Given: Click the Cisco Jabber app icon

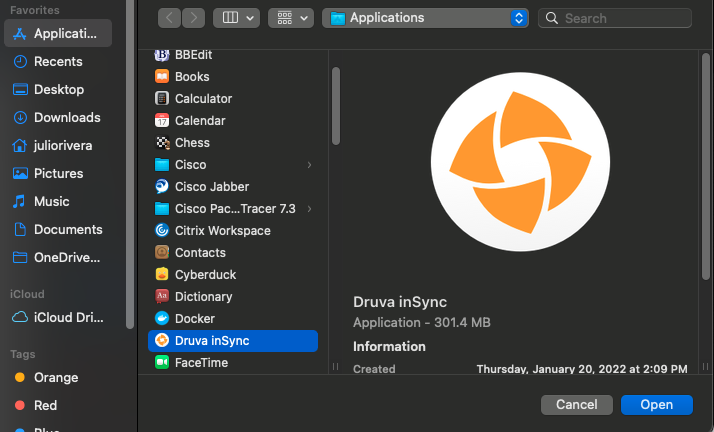Looking at the screenshot, I should pos(162,187).
